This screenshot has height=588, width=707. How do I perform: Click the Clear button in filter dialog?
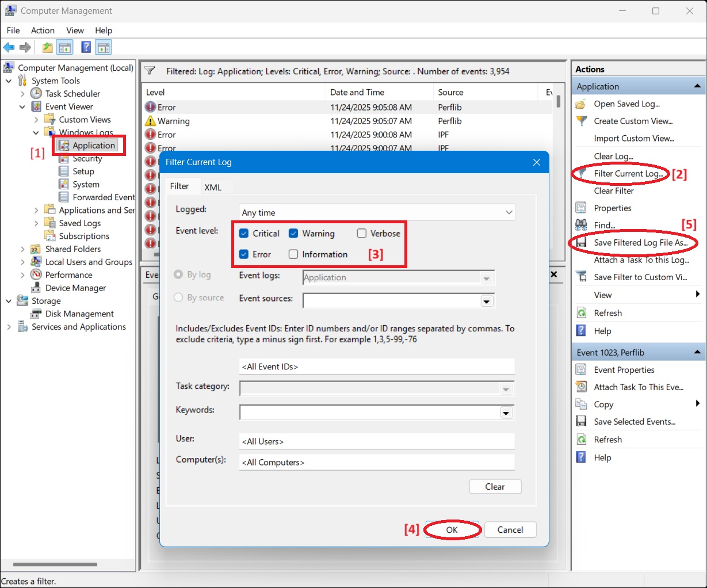495,487
